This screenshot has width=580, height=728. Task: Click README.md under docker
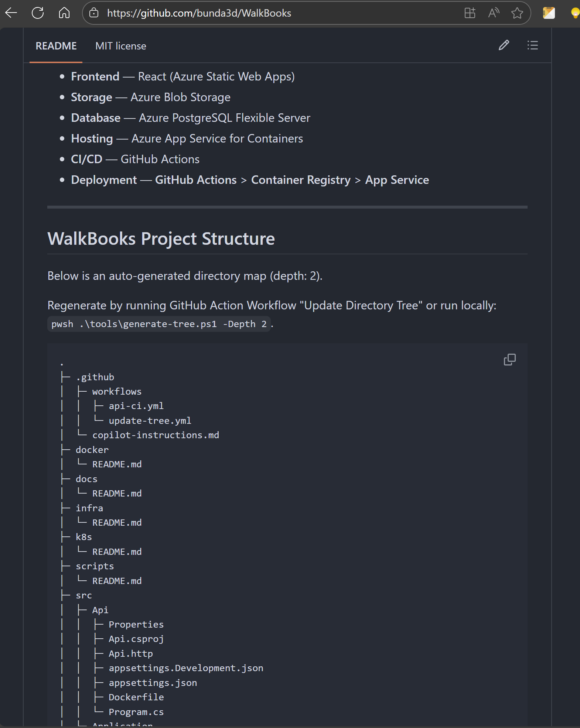[117, 464]
